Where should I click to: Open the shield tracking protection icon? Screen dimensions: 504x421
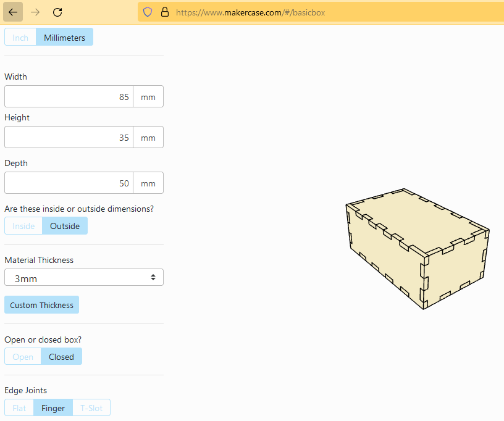(x=147, y=12)
